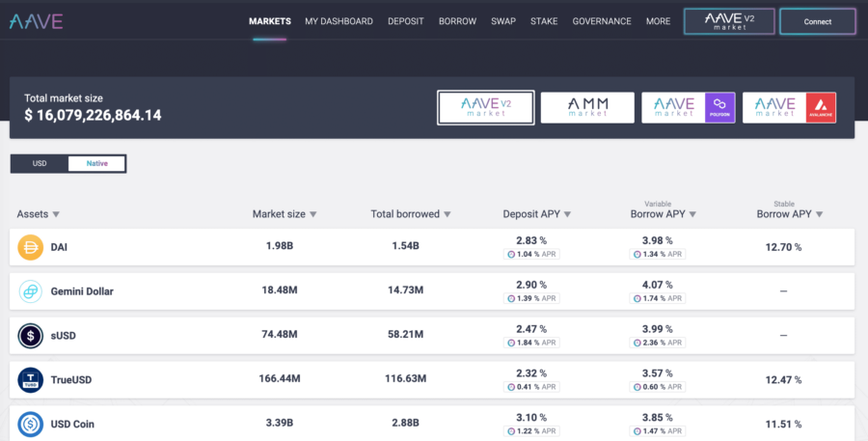The height and width of the screenshot is (441, 868).
Task: Click the Aave logo in header
Action: [38, 21]
